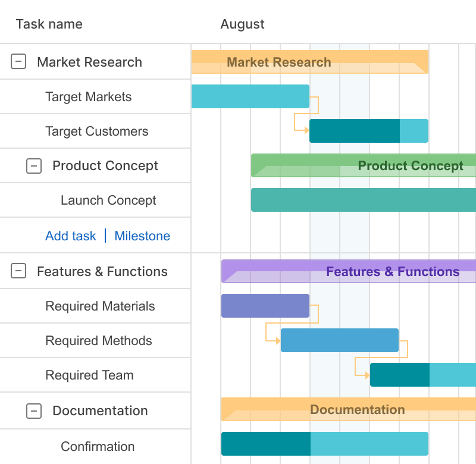Viewport: 476px width, 464px height.
Task: Collapse the Product Concept task group
Action: tap(35, 166)
